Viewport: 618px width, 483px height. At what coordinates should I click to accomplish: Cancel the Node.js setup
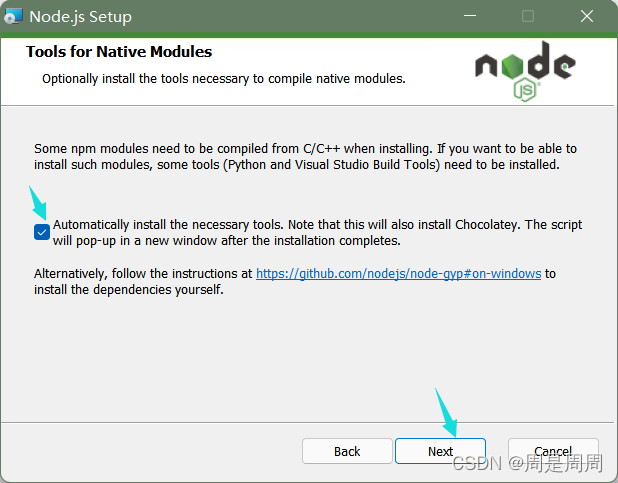pos(553,451)
